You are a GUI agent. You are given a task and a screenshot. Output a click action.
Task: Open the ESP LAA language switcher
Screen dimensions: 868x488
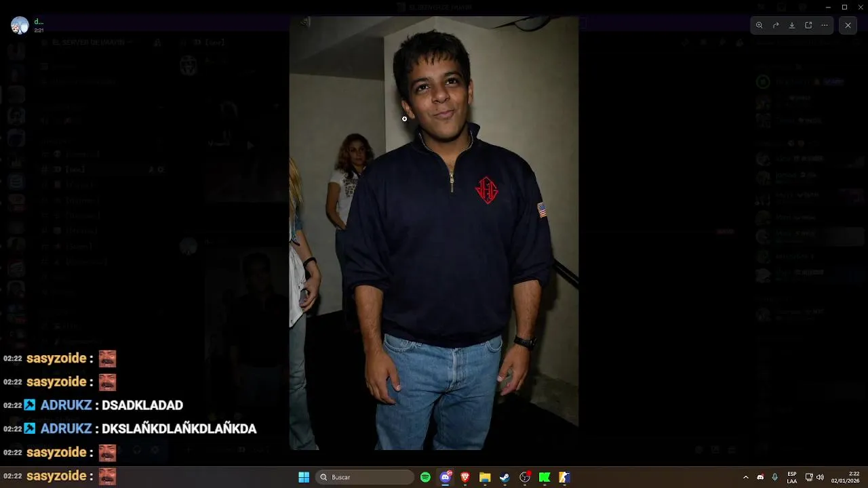tap(792, 477)
